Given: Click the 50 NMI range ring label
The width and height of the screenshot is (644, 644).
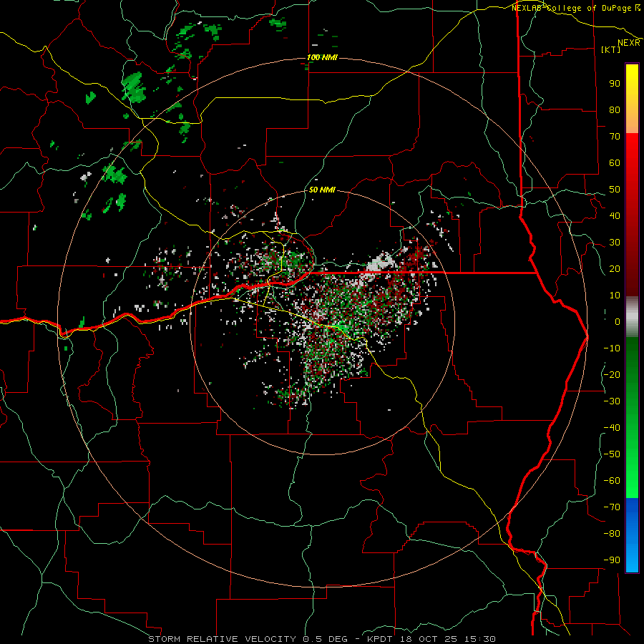Looking at the screenshot, I should [322, 190].
